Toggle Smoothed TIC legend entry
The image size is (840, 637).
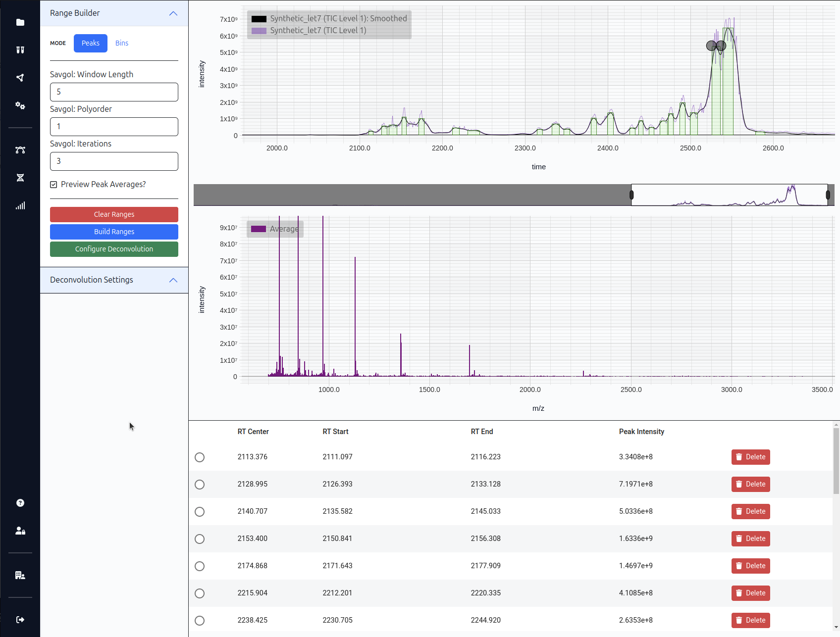pyautogui.click(x=329, y=19)
